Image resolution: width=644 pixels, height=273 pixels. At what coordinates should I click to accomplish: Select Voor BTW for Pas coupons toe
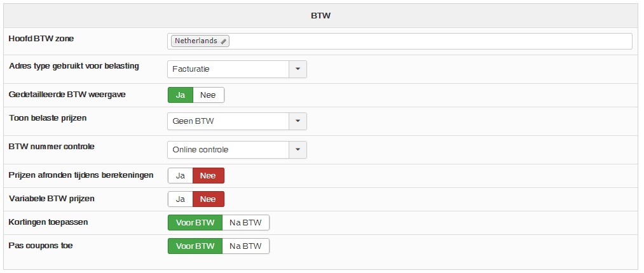click(x=195, y=246)
